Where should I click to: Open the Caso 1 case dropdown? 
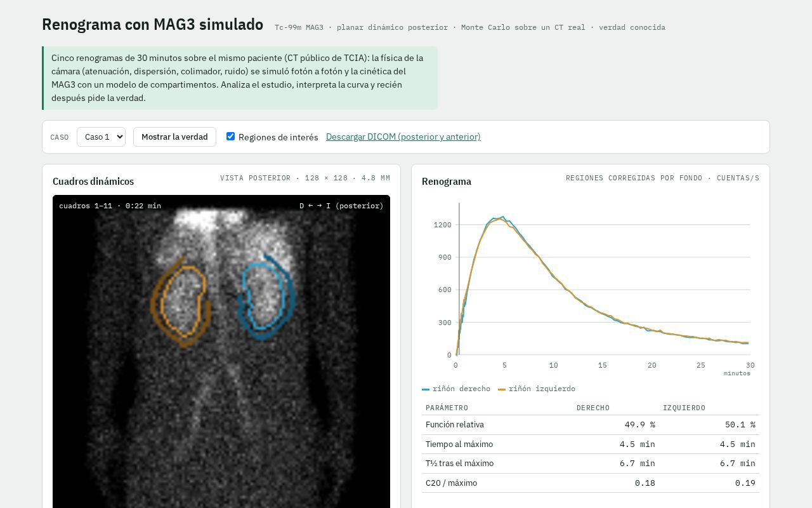pos(101,137)
